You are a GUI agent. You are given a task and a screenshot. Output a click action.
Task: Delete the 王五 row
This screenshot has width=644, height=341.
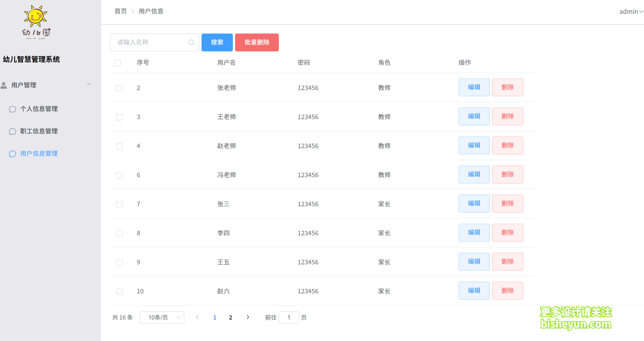point(508,261)
